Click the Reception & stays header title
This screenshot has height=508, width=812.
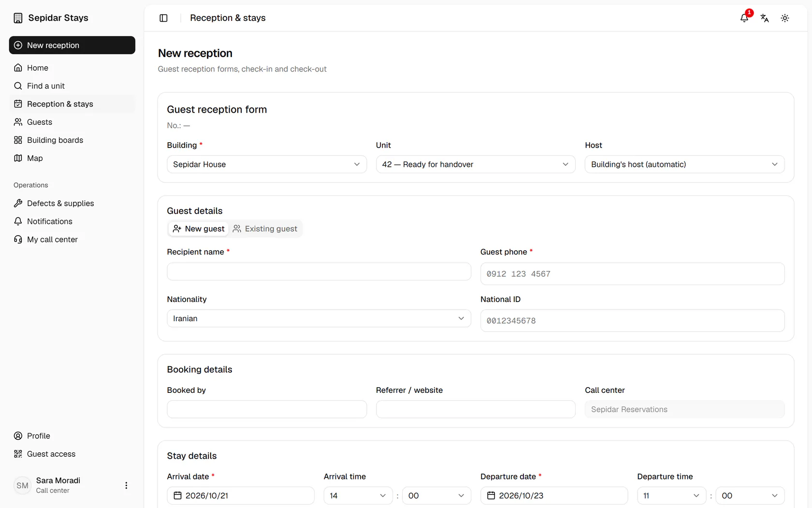click(x=228, y=18)
